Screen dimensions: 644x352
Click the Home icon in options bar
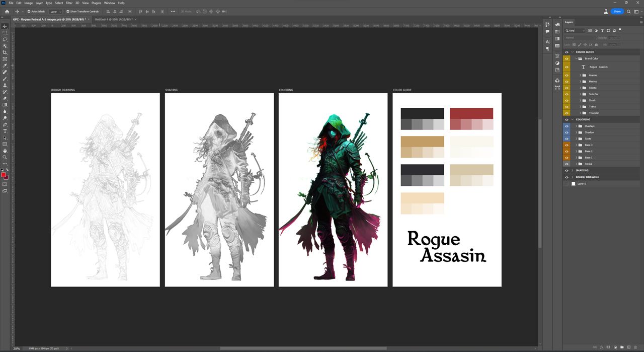click(7, 11)
